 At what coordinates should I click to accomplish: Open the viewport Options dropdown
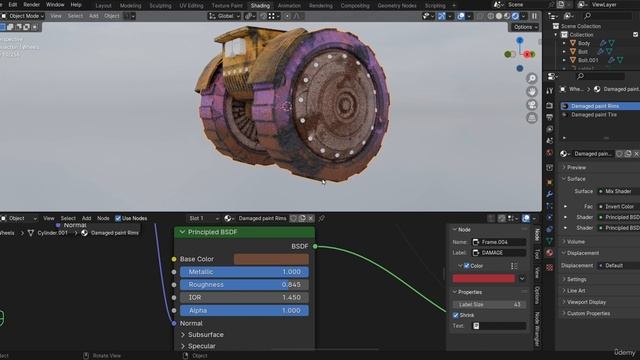pyautogui.click(x=525, y=27)
